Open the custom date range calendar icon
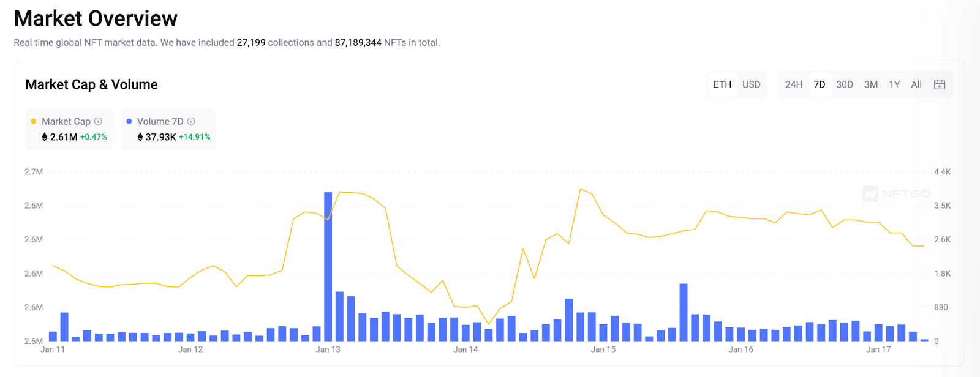Screen dimensions: 980x377 click(x=940, y=84)
